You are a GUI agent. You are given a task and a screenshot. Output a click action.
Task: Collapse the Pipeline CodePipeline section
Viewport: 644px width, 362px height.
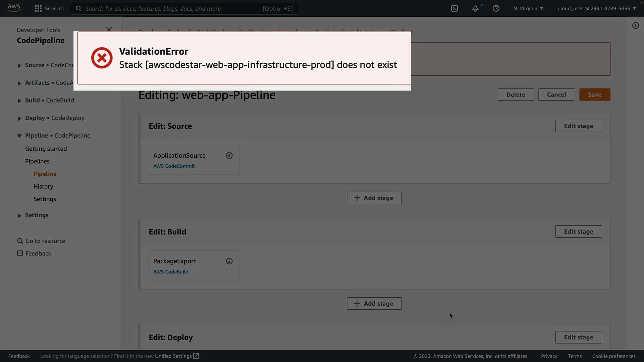[x=19, y=136]
